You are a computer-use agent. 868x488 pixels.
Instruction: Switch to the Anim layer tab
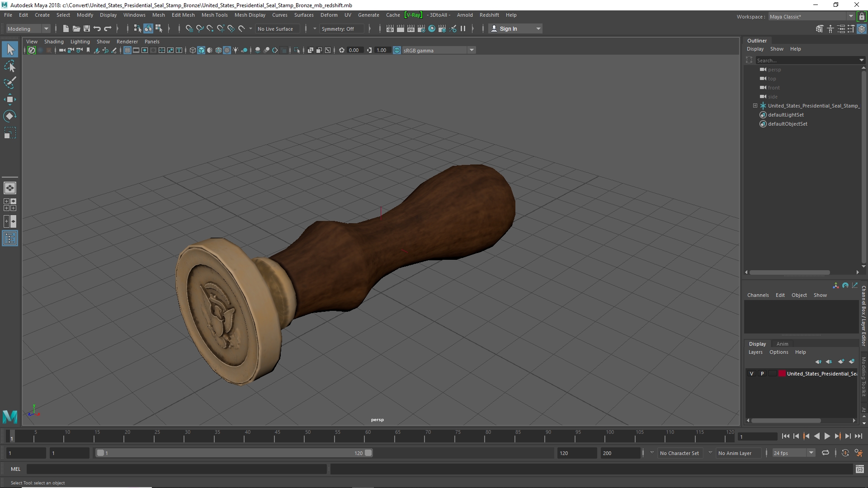click(x=782, y=344)
